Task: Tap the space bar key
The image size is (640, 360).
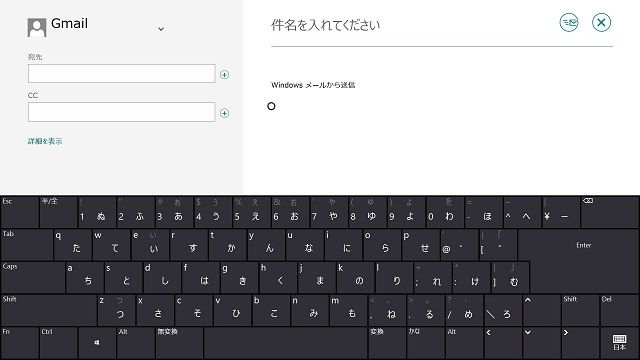Action: point(286,342)
